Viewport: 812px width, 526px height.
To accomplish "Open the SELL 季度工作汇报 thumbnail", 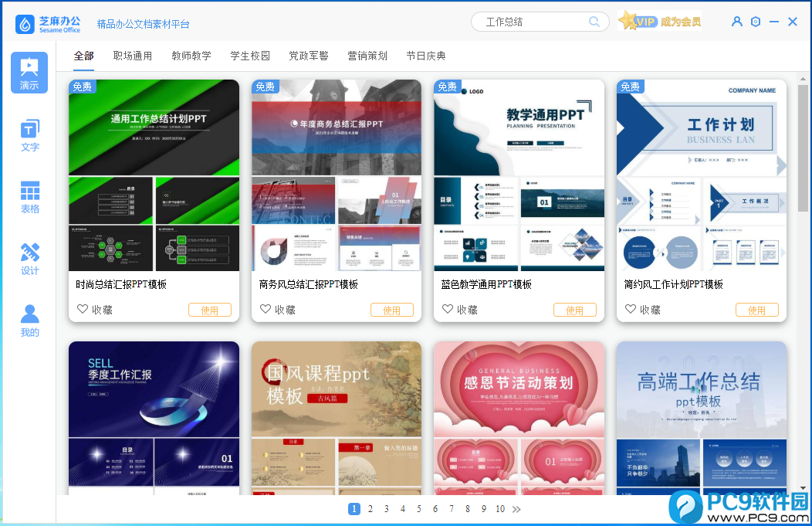I will [x=154, y=418].
